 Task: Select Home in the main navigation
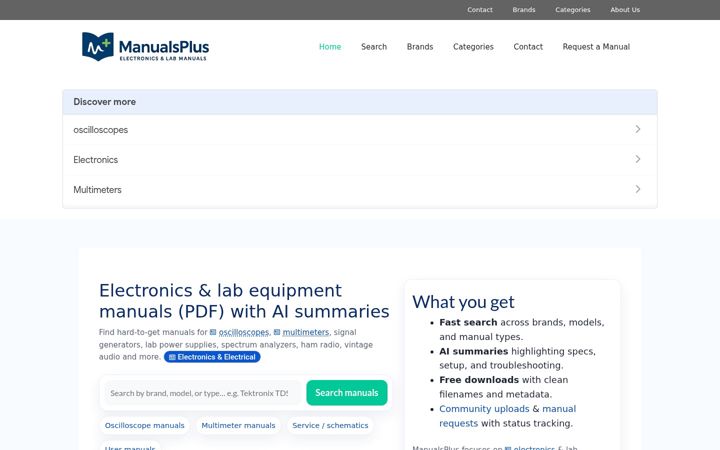point(330,47)
